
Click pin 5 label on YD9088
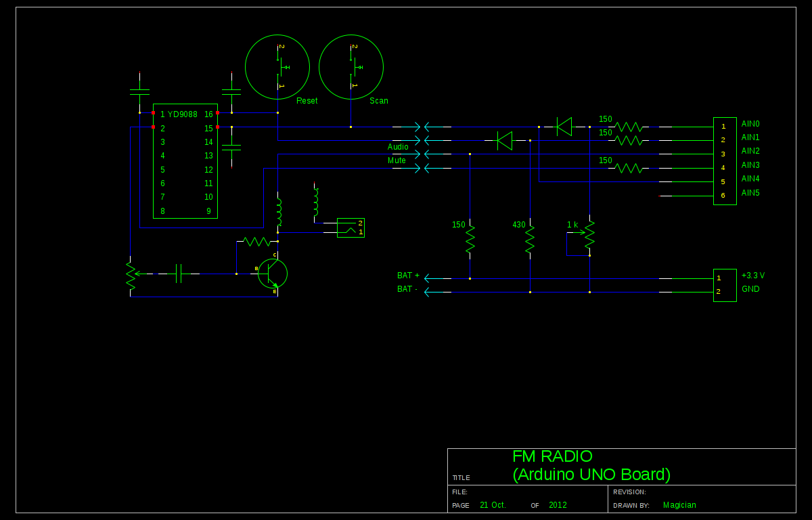click(162, 170)
